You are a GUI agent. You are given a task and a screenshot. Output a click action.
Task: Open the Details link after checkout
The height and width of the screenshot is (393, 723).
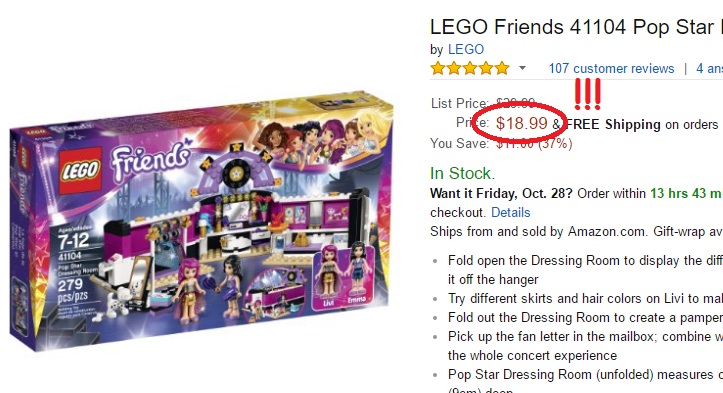coord(510,212)
